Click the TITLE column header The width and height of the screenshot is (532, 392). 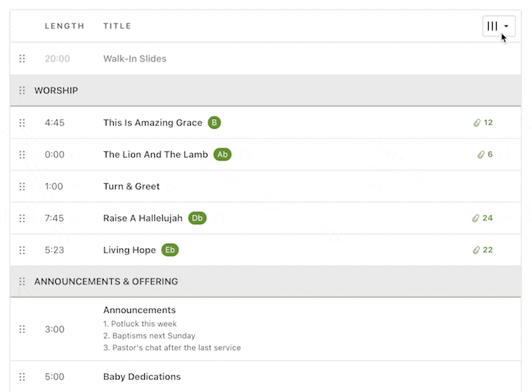[117, 26]
